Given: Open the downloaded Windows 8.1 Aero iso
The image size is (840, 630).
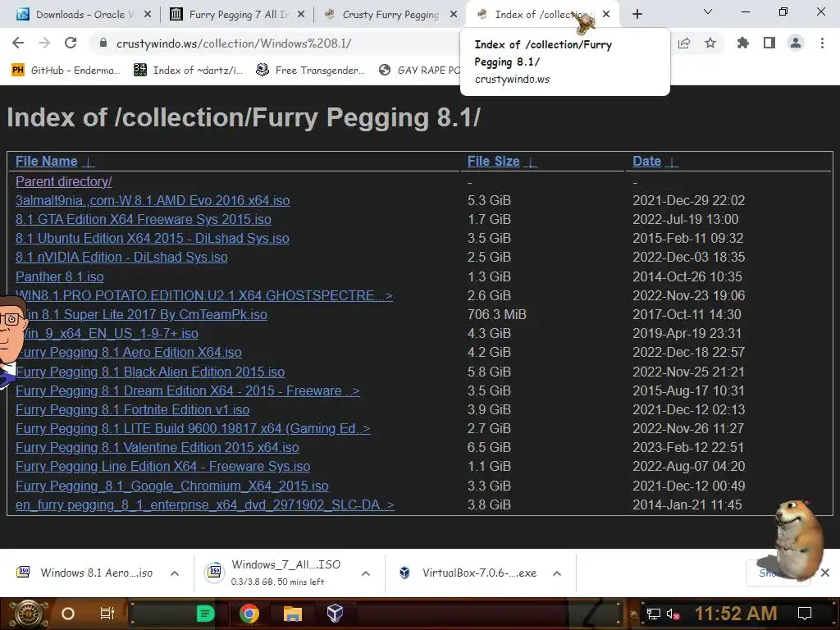Looking at the screenshot, I should click(85, 573).
